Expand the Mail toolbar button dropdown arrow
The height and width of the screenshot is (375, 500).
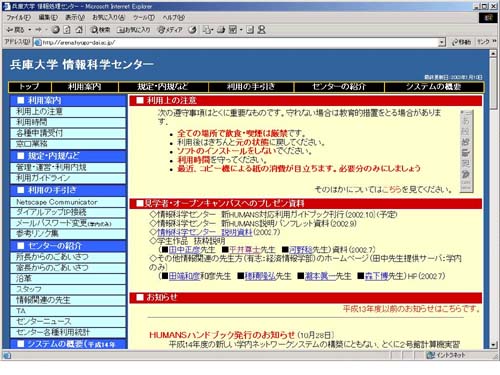pos(212,30)
